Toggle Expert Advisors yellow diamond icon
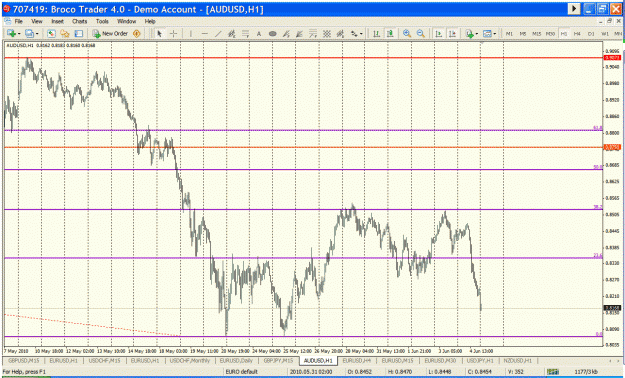The image size is (625, 378). tap(137, 34)
